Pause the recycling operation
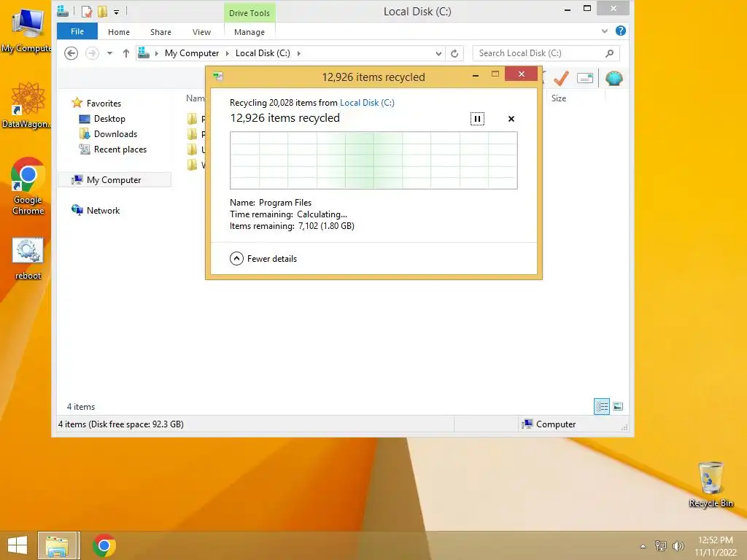747x560 pixels. (x=477, y=119)
